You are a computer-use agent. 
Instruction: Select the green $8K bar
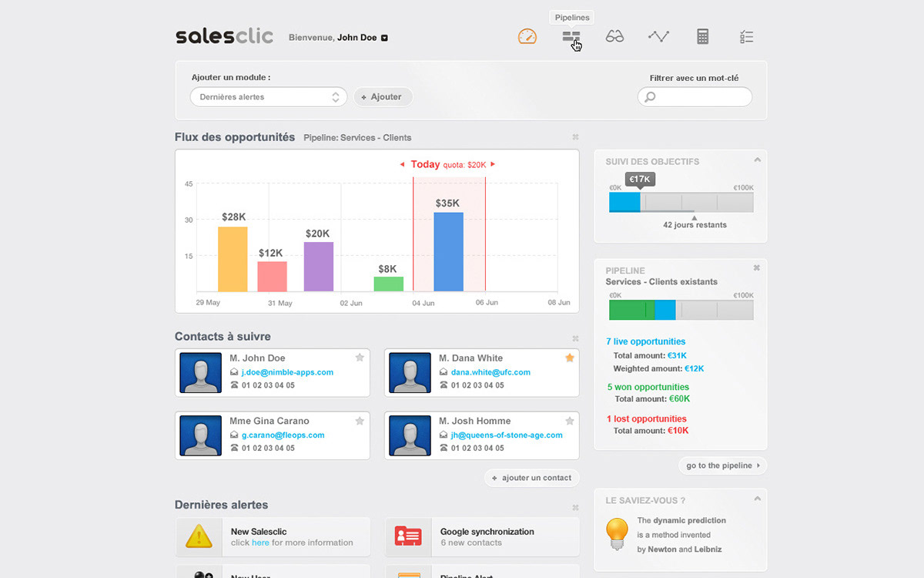pyautogui.click(x=389, y=284)
